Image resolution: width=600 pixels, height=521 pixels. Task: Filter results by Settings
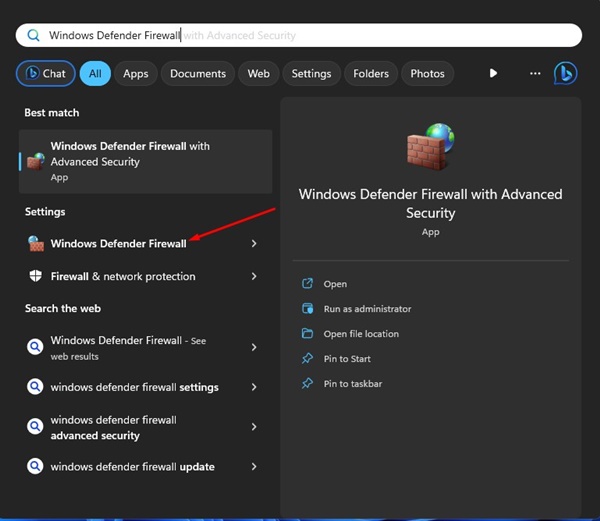[311, 73]
